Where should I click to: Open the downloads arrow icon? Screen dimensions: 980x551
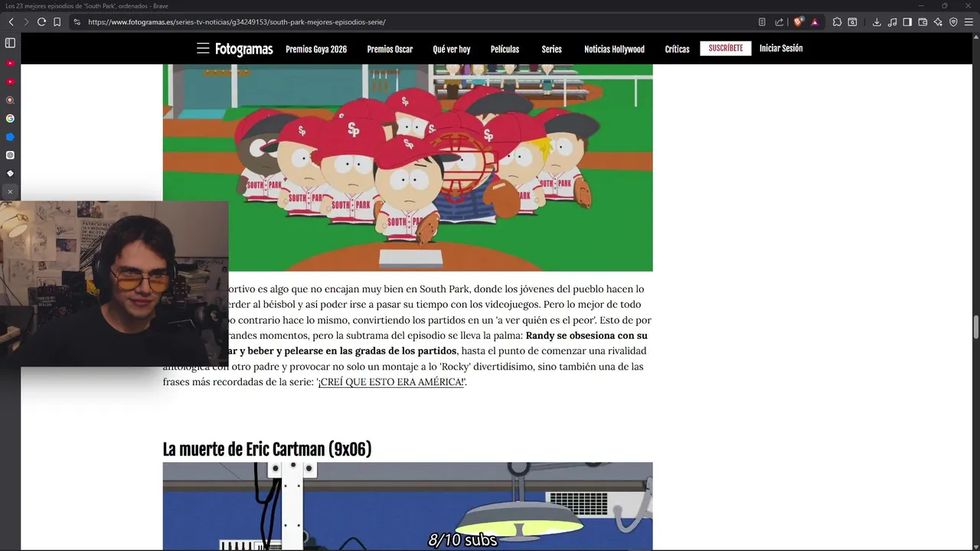tap(877, 22)
